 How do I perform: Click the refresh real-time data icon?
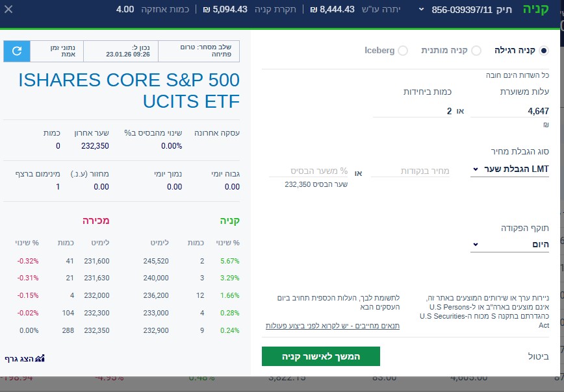click(x=17, y=51)
